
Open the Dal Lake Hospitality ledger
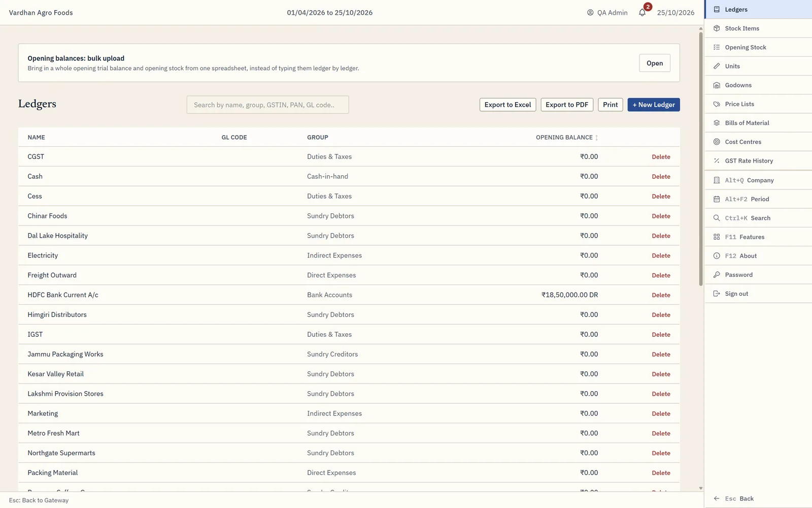click(x=349, y=236)
